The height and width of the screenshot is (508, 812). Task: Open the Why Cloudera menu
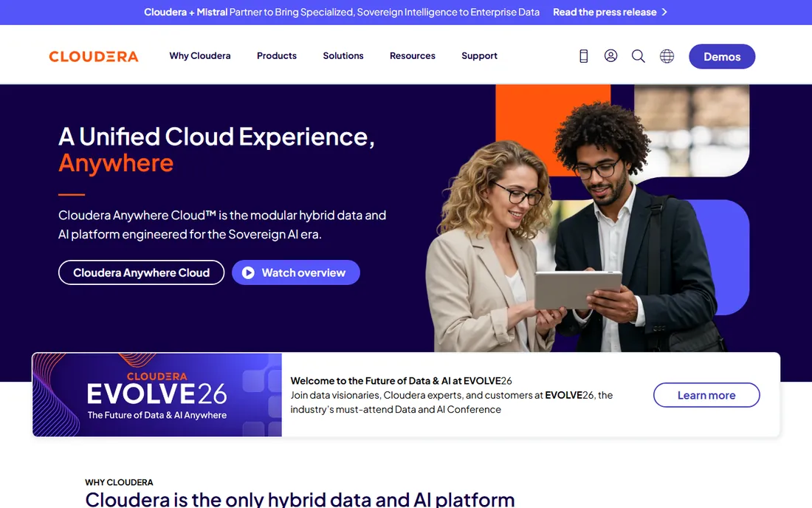pyautogui.click(x=200, y=55)
